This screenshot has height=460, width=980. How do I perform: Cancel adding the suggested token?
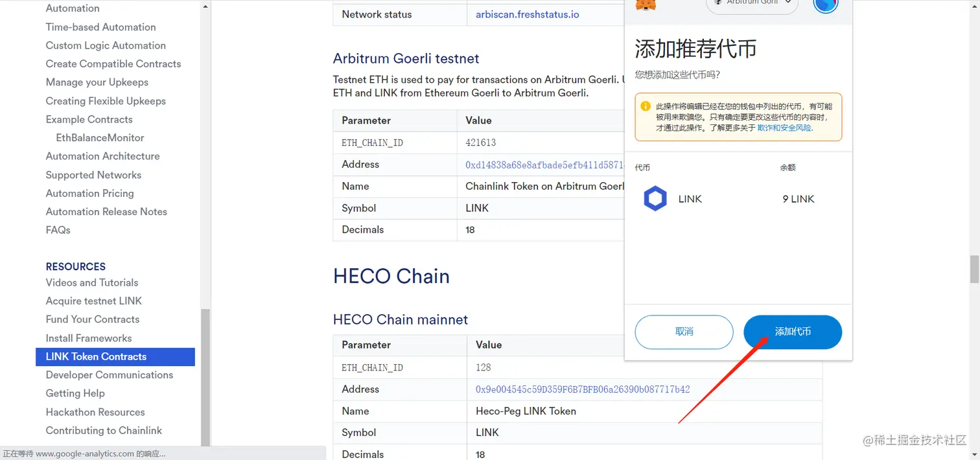[684, 332]
